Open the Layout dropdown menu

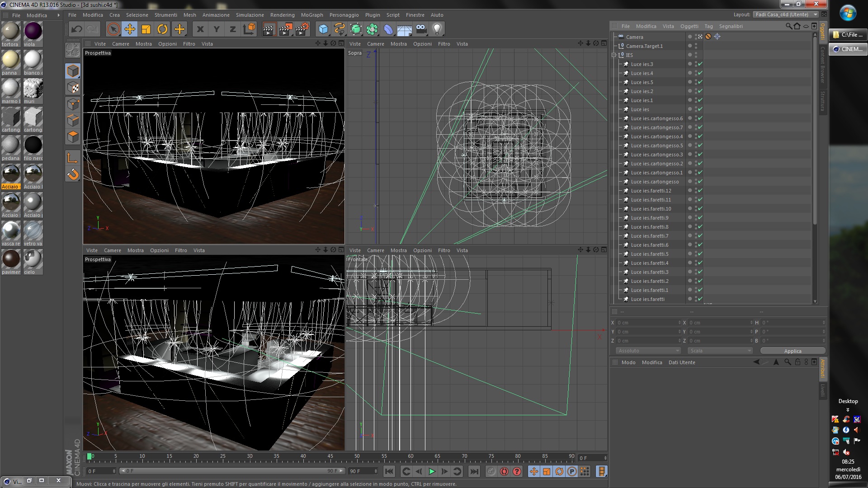coord(786,14)
